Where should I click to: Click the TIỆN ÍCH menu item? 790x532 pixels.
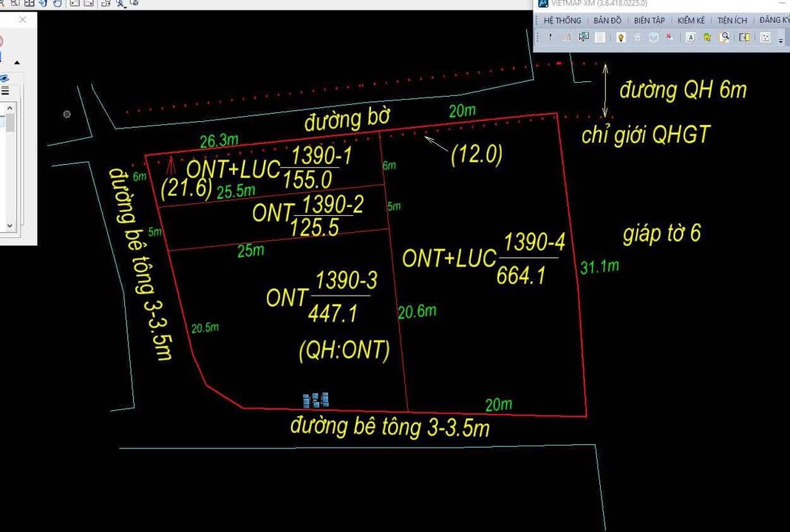tap(732, 20)
